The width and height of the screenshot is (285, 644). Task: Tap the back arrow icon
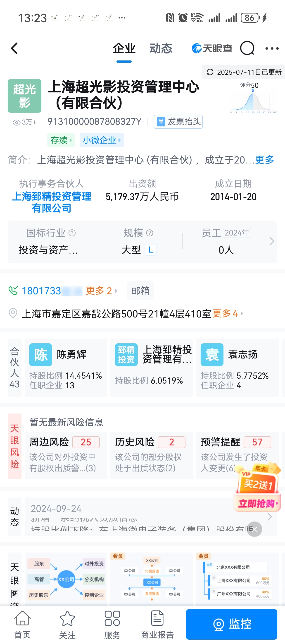coord(14,48)
